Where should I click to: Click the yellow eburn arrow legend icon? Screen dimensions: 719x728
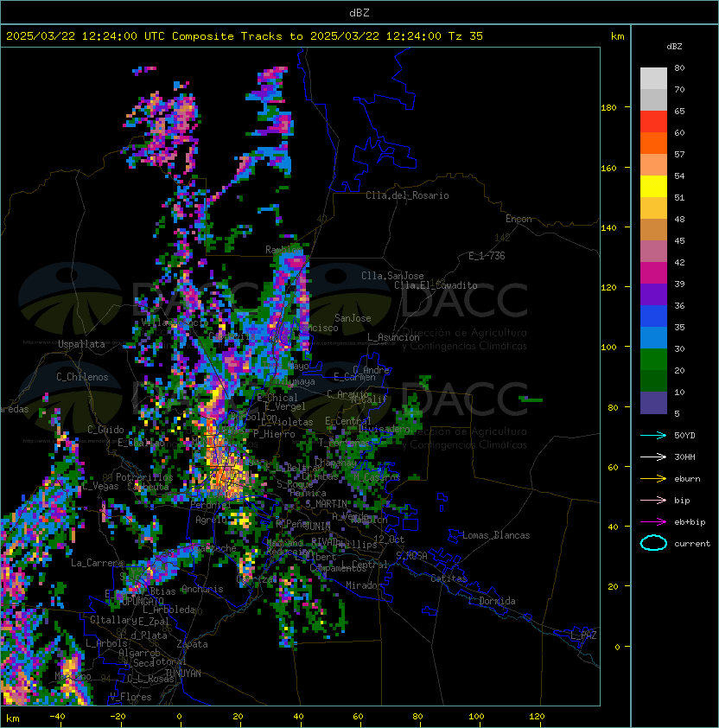click(x=653, y=479)
